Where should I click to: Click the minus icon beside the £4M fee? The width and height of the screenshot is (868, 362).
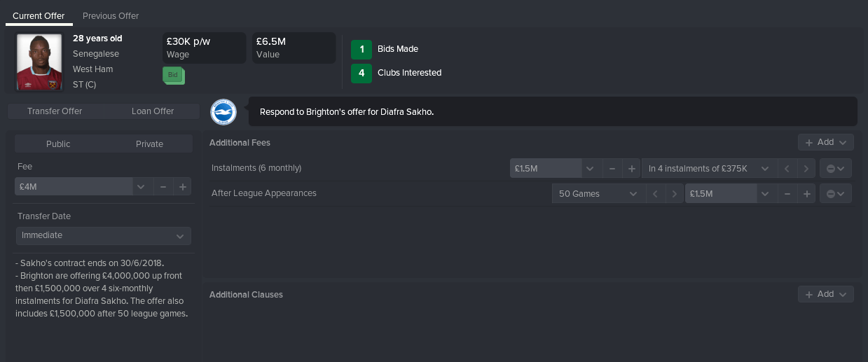[x=163, y=187]
